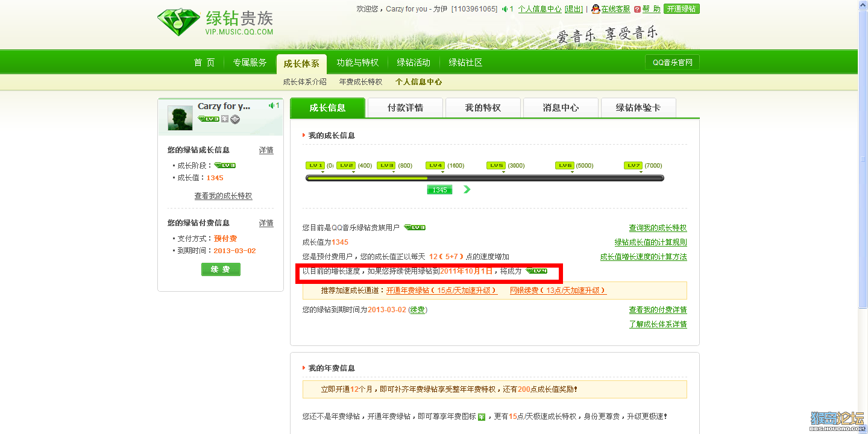Click the LV2 (400) marker
The image size is (868, 434).
coord(346,165)
